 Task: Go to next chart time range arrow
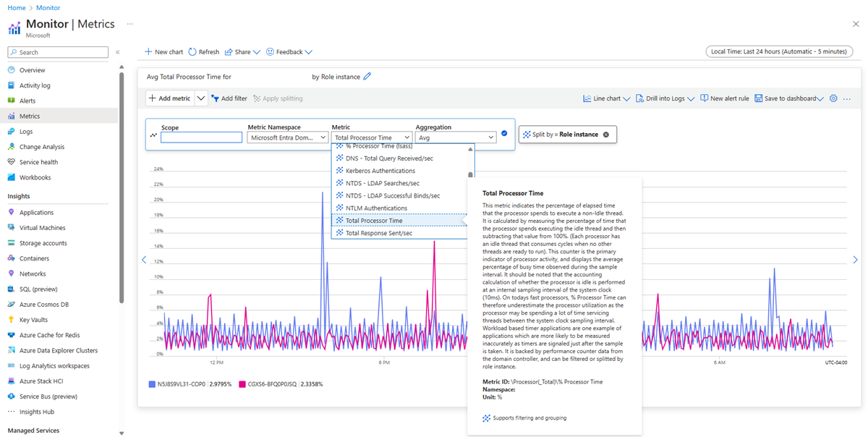855,260
